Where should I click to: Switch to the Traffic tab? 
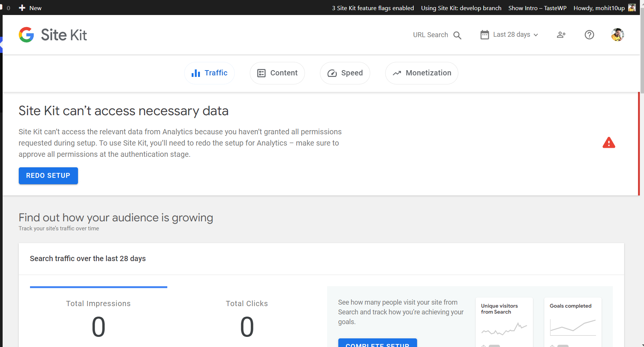(x=209, y=73)
